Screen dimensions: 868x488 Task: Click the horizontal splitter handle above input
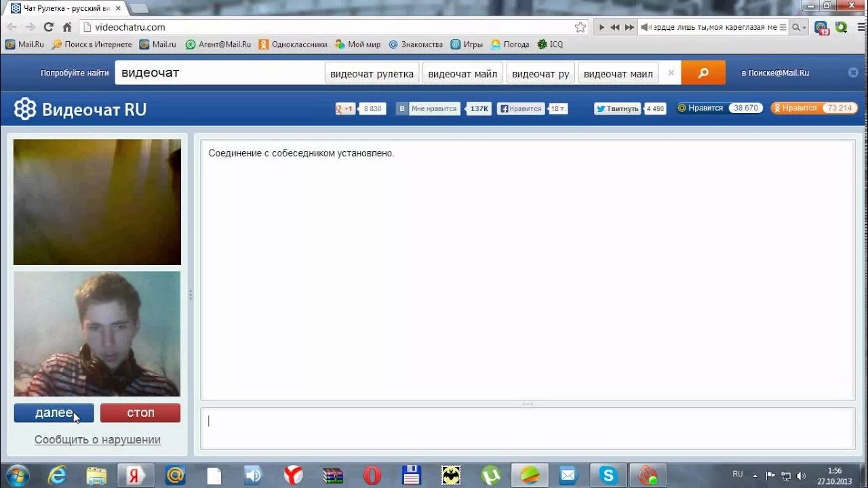pyautogui.click(x=528, y=404)
